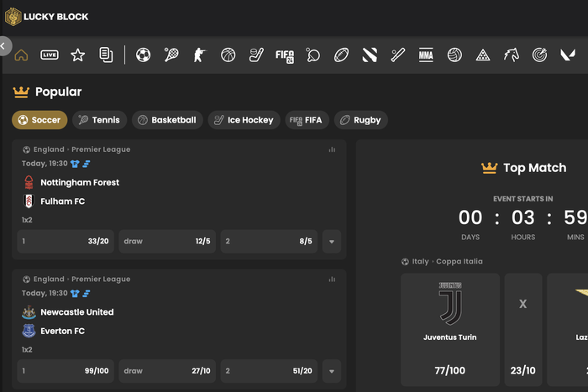This screenshot has height=392, width=588.
Task: Pick Everton FC win at 51/20
Action: (x=269, y=371)
